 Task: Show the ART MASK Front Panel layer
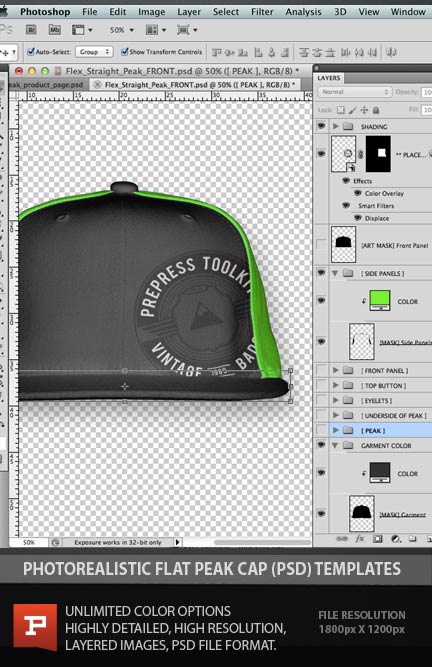coord(321,245)
